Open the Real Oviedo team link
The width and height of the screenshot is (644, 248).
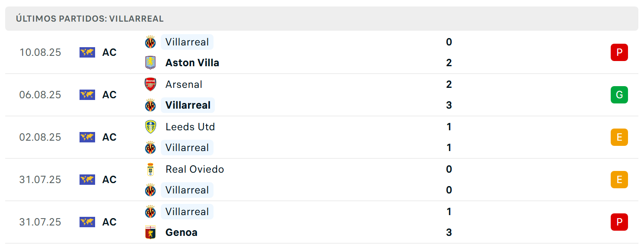195,169
